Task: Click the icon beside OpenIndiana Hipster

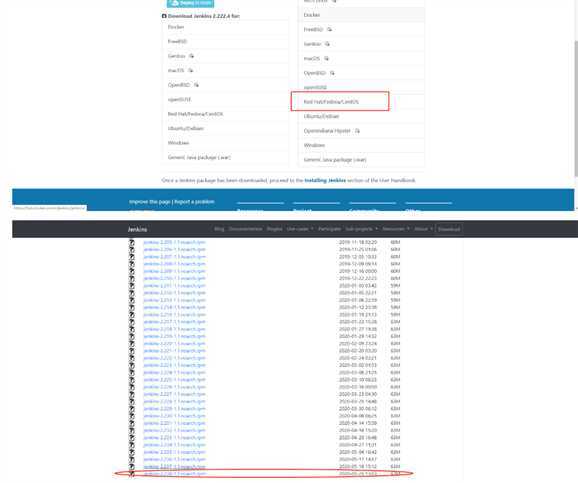Action: click(x=357, y=131)
